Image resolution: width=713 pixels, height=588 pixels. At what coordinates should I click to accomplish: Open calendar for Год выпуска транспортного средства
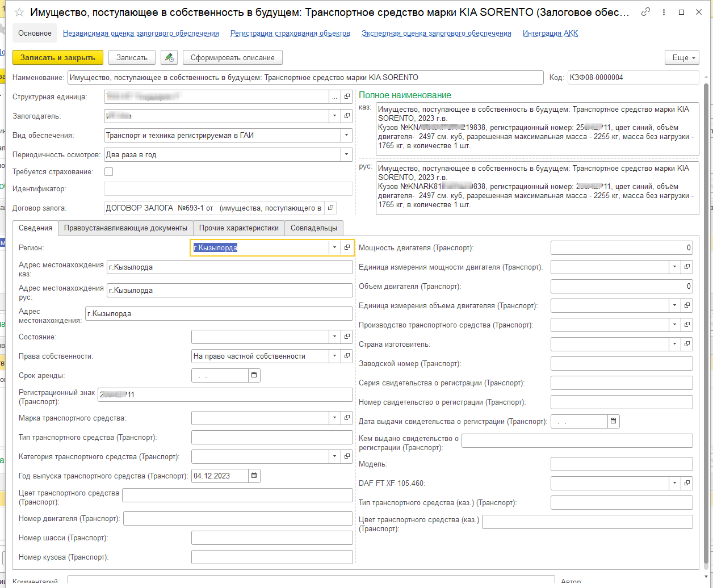point(254,476)
